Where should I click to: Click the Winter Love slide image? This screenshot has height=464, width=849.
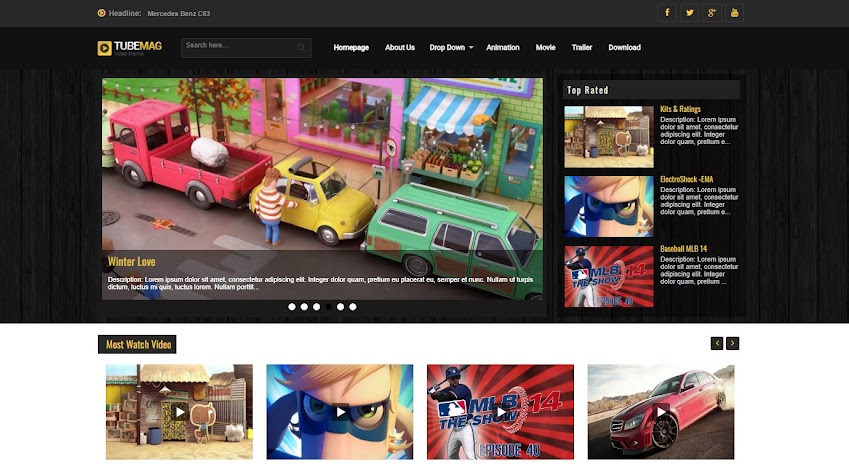tap(322, 189)
